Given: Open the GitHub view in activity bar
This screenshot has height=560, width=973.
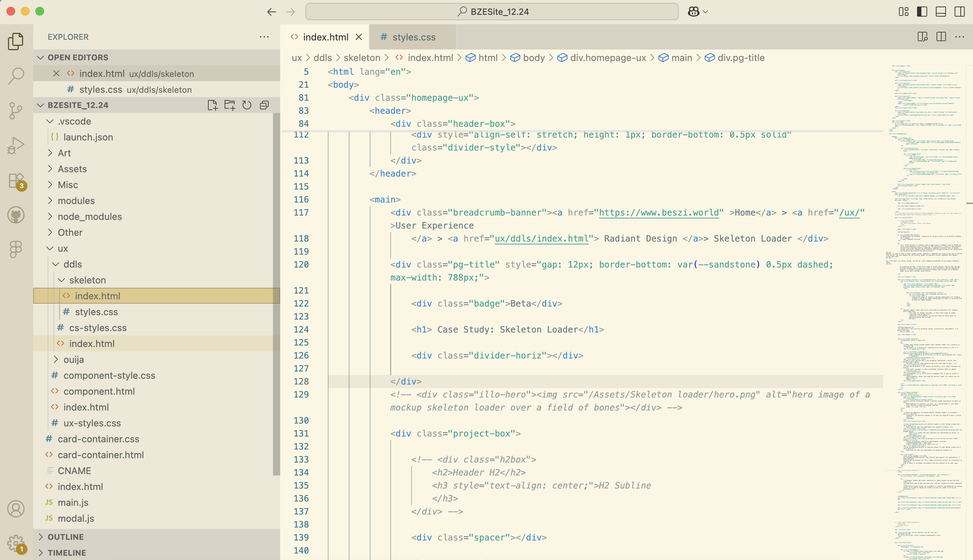Looking at the screenshot, I should coord(16,214).
